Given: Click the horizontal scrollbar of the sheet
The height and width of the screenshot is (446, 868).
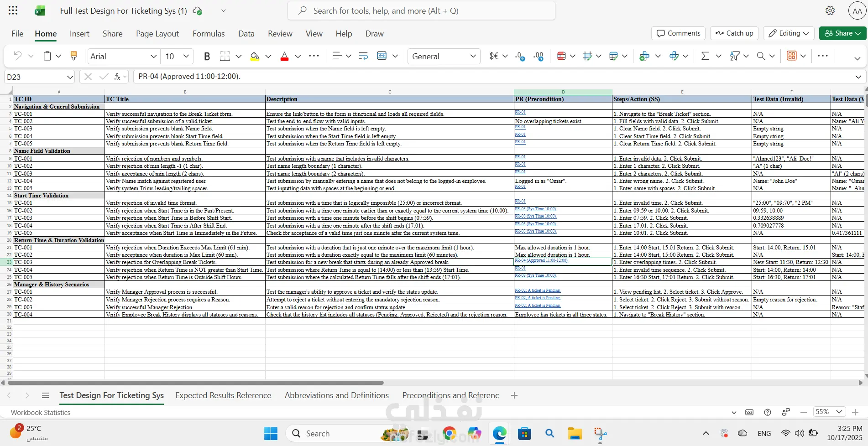Looking at the screenshot, I should click(x=196, y=383).
